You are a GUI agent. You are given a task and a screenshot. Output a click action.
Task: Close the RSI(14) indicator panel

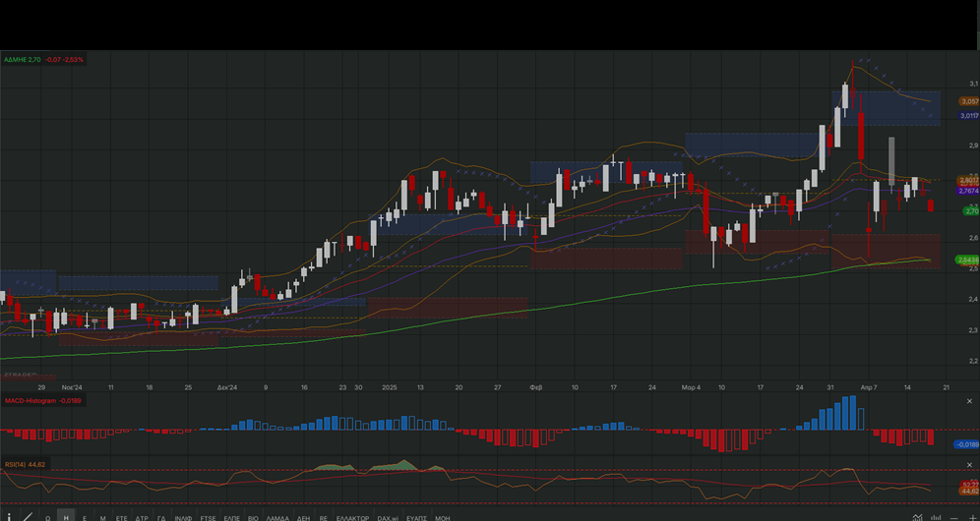(x=970, y=465)
